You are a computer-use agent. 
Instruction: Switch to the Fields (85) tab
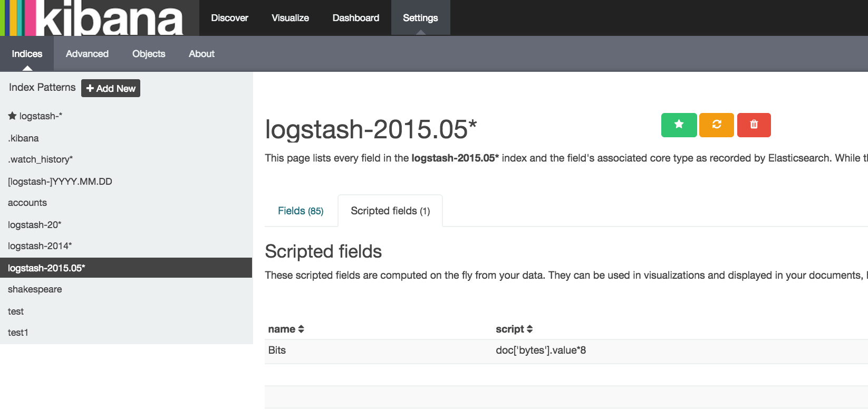coord(301,211)
